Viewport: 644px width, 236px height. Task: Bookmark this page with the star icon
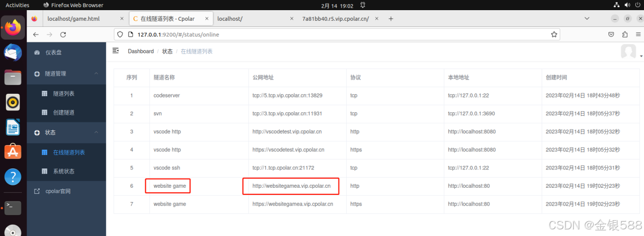(x=554, y=35)
